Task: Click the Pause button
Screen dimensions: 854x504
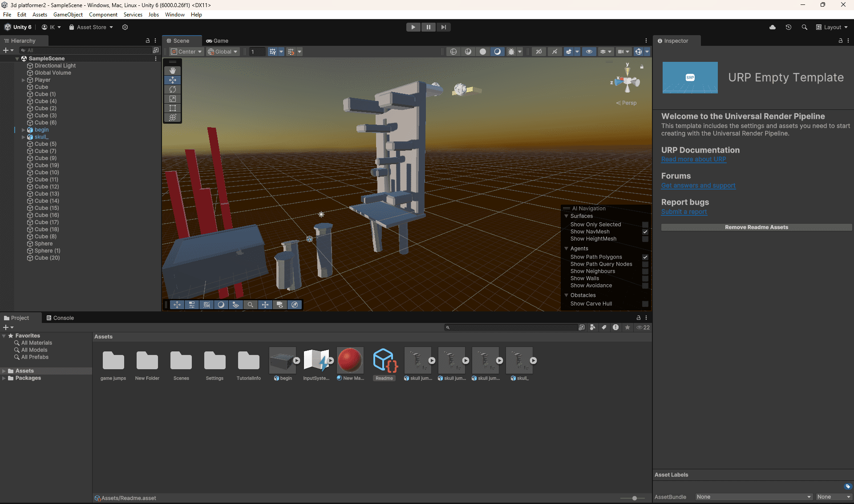Action: point(428,27)
